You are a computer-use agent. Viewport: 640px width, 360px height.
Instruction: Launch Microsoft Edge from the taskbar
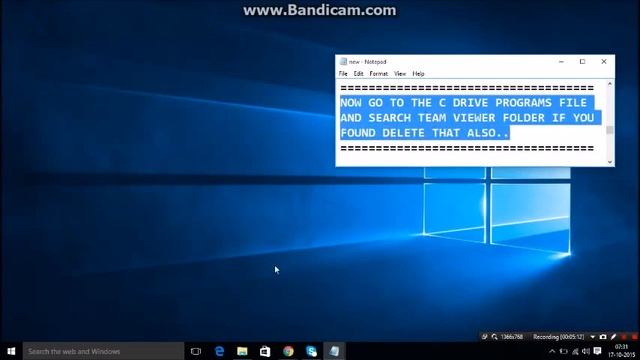219,351
